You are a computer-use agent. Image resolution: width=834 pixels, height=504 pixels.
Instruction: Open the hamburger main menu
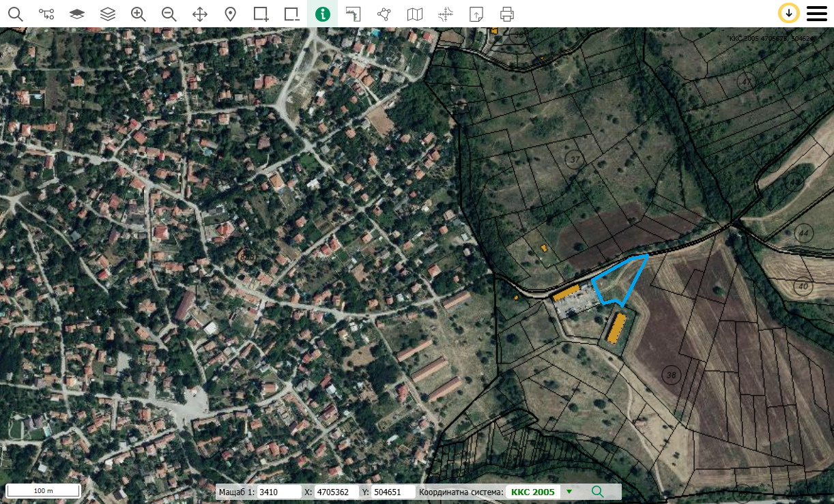(817, 14)
